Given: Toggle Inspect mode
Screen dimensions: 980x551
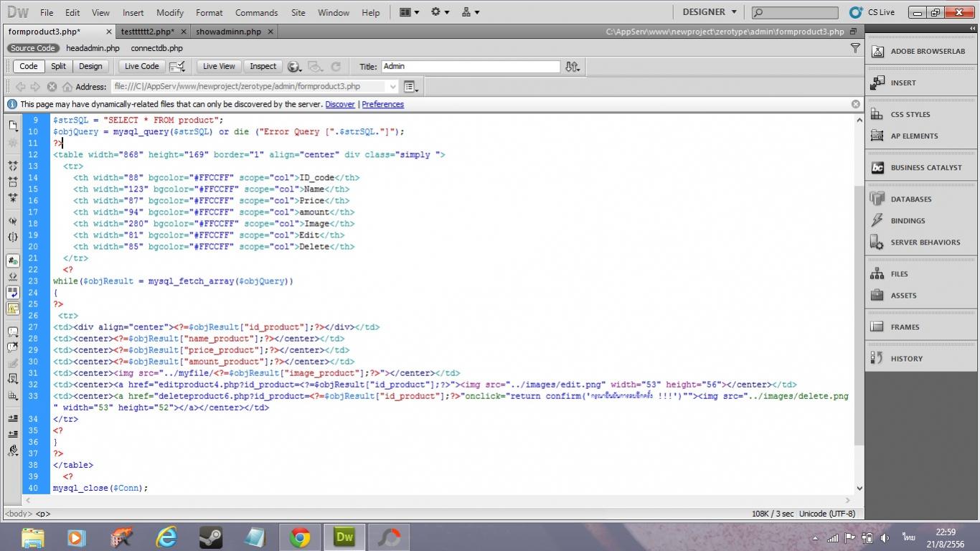Looking at the screenshot, I should pos(263,66).
